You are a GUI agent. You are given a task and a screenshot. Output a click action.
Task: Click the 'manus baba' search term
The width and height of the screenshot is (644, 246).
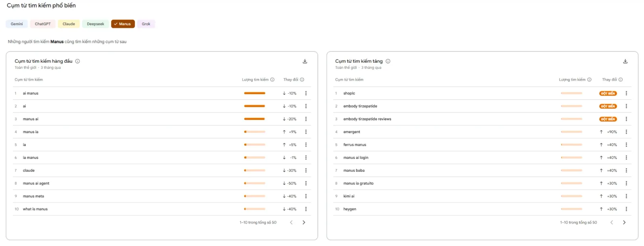[354, 170]
